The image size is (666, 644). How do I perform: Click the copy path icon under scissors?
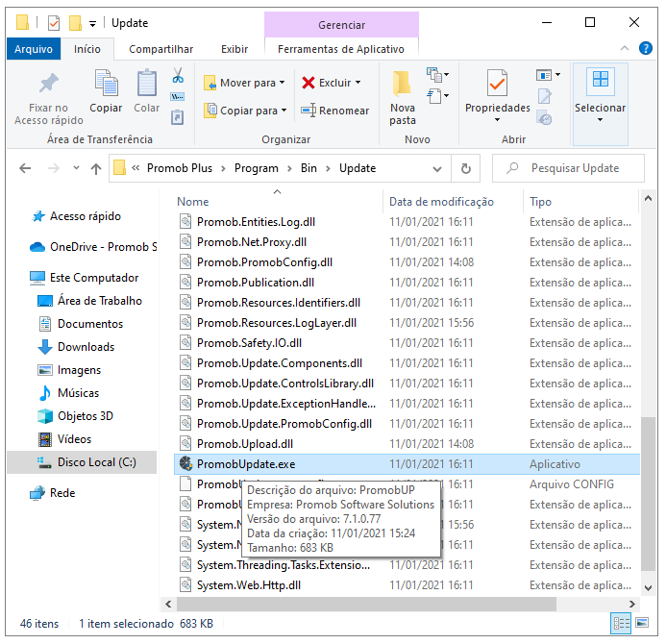(177, 97)
